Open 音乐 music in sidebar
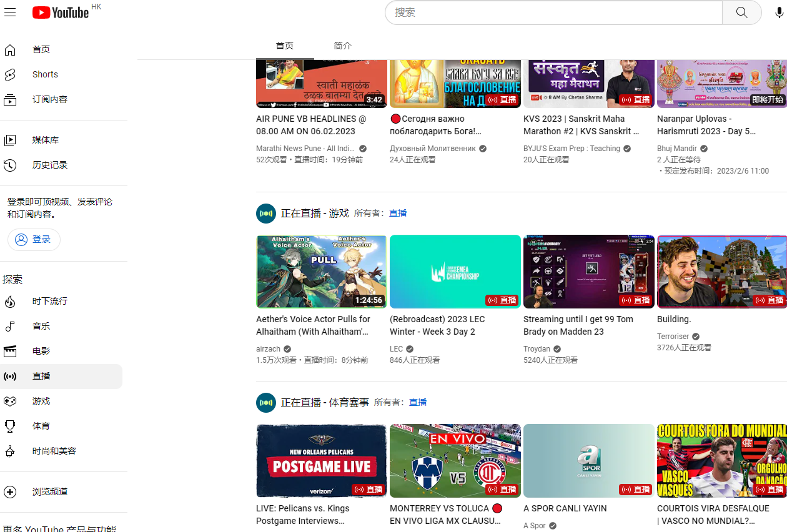The image size is (787, 532). tap(41, 326)
